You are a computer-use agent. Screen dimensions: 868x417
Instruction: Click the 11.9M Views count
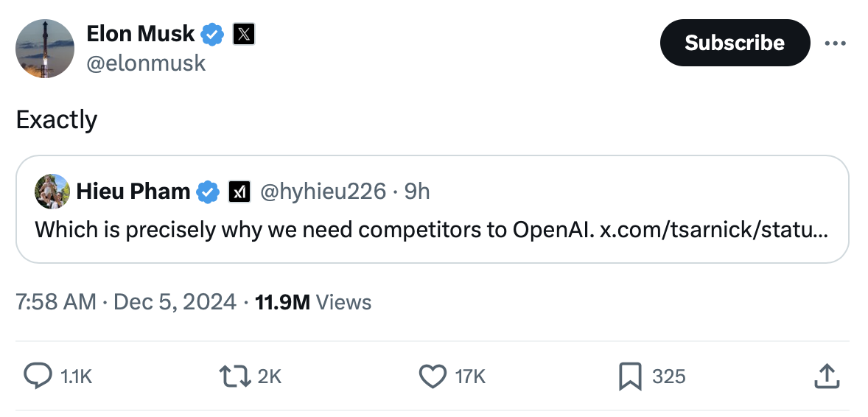pyautogui.click(x=312, y=302)
